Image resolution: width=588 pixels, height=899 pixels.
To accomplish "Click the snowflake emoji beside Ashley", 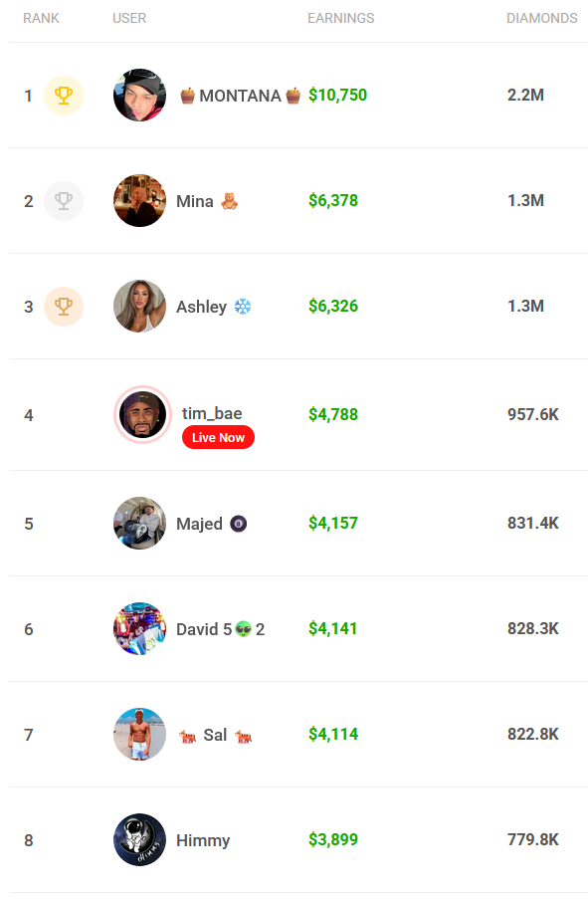I will (x=243, y=307).
